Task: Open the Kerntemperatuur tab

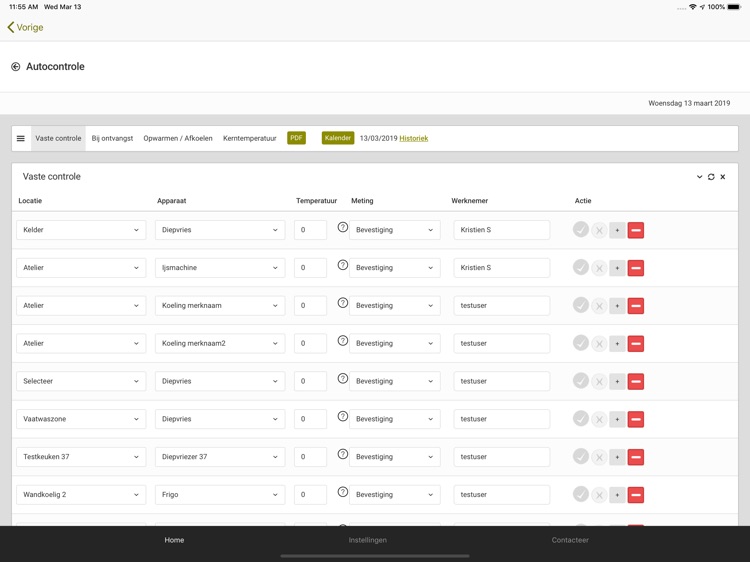Action: click(x=250, y=138)
